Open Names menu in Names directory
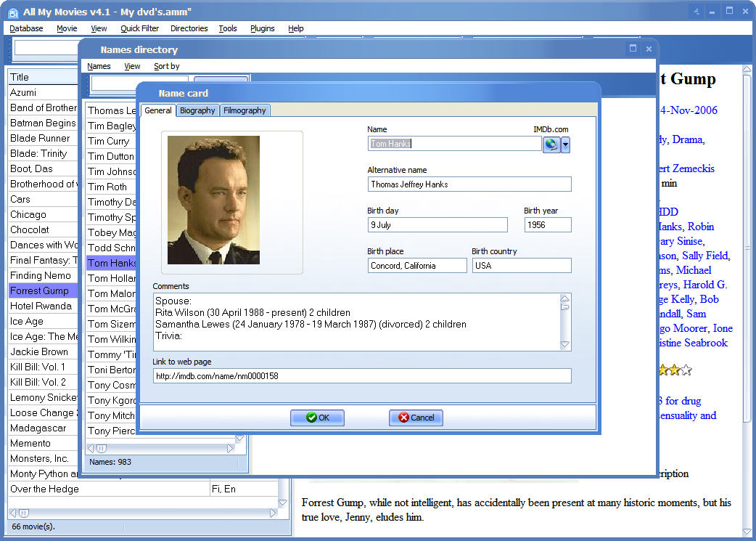Screen dimensions: 756x541 point(99,66)
